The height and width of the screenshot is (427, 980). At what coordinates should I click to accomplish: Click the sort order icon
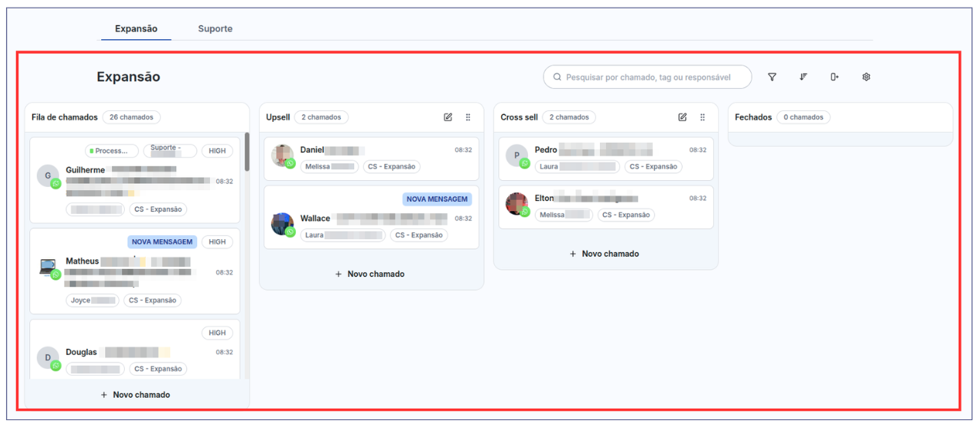click(x=803, y=77)
